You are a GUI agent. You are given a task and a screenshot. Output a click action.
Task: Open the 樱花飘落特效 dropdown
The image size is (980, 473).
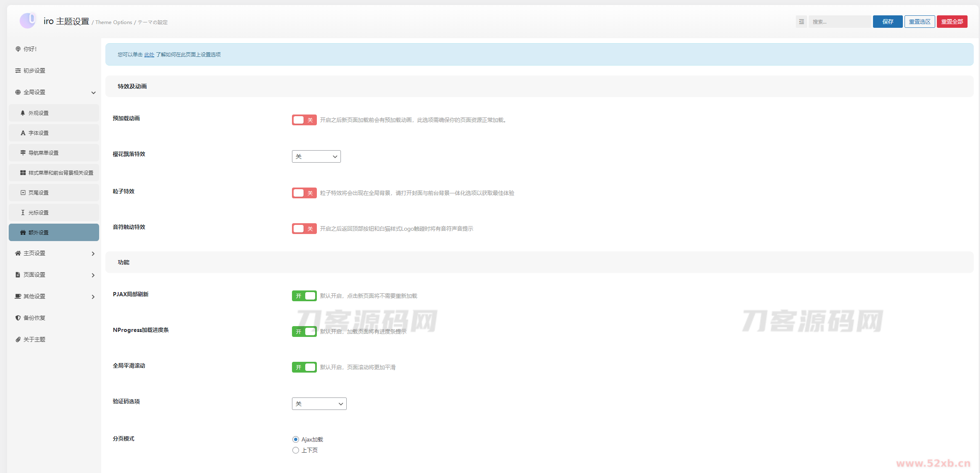point(316,156)
